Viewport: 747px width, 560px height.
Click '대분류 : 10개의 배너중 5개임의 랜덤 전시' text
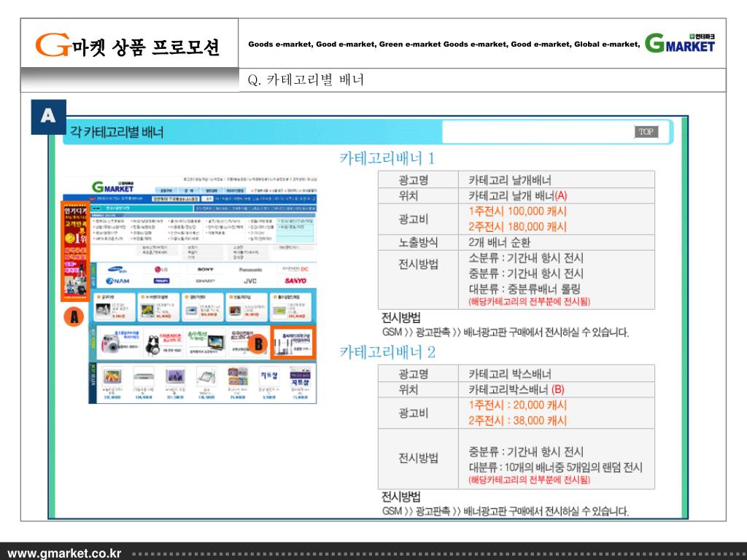[555, 467]
